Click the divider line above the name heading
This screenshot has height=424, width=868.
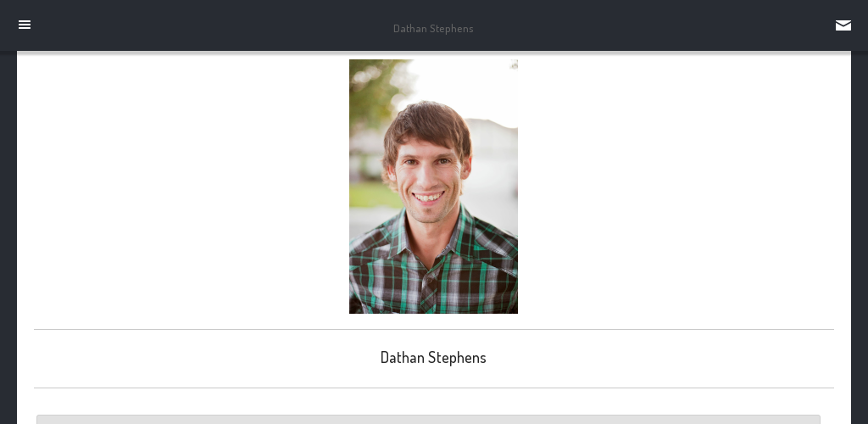(x=434, y=329)
